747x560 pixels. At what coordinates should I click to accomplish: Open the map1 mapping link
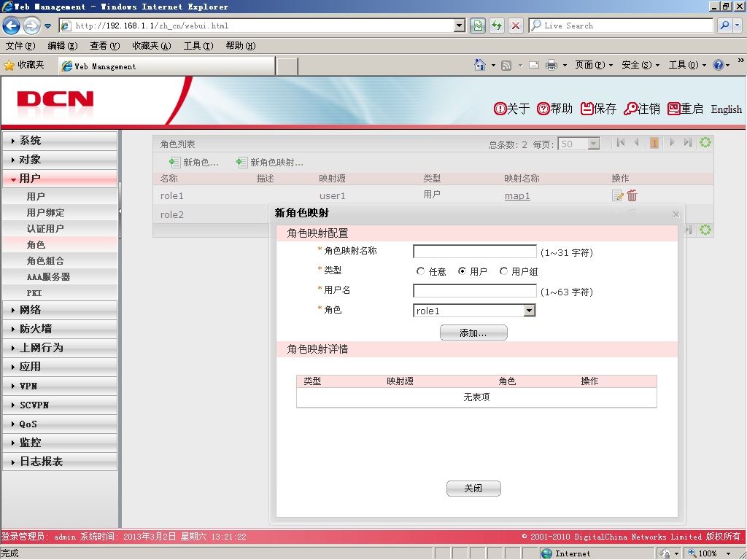517,195
